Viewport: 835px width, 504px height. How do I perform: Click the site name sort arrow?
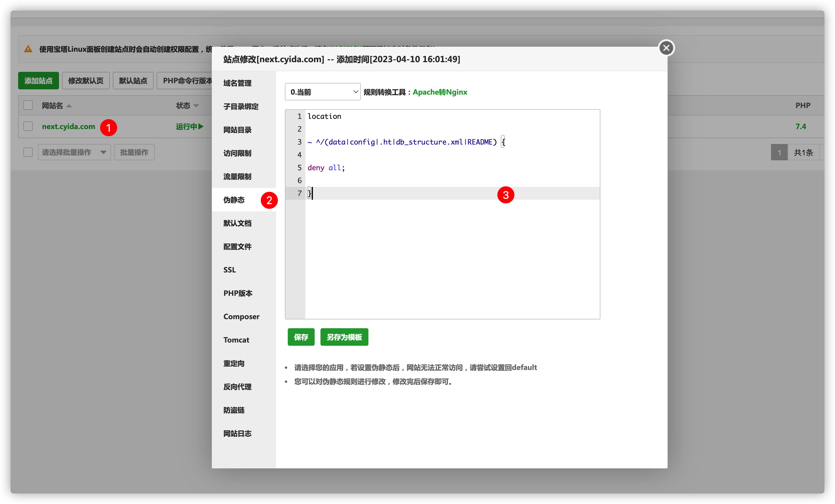[69, 106]
